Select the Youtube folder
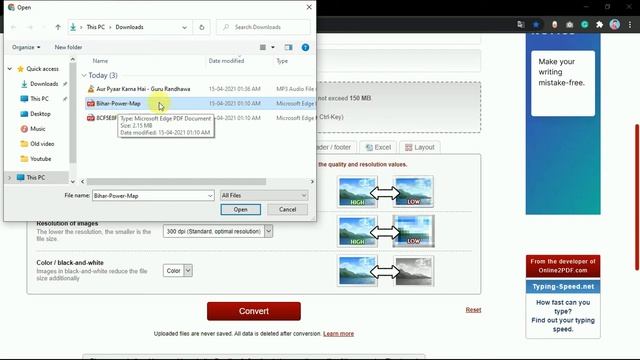 (x=40, y=159)
